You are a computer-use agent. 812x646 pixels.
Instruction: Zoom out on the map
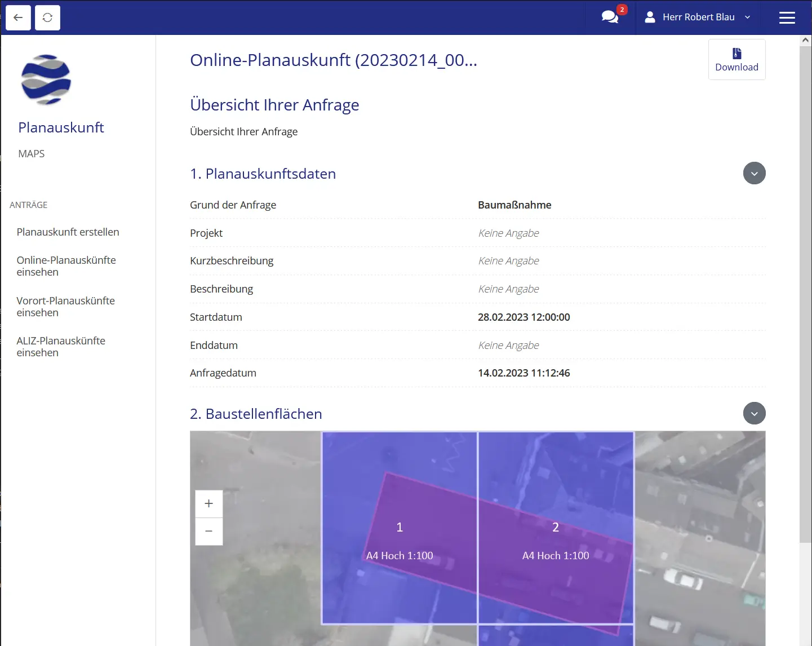pos(208,532)
